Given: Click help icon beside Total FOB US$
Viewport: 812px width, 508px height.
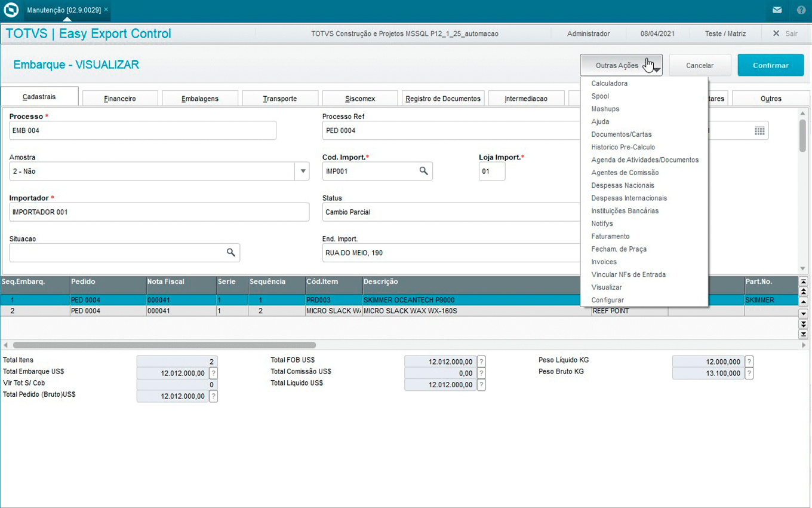Looking at the screenshot, I should click(x=481, y=361).
